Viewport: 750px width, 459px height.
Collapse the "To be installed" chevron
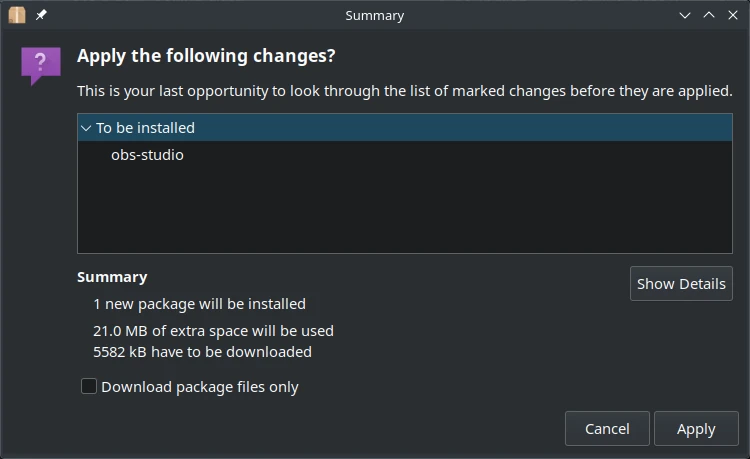coord(86,128)
